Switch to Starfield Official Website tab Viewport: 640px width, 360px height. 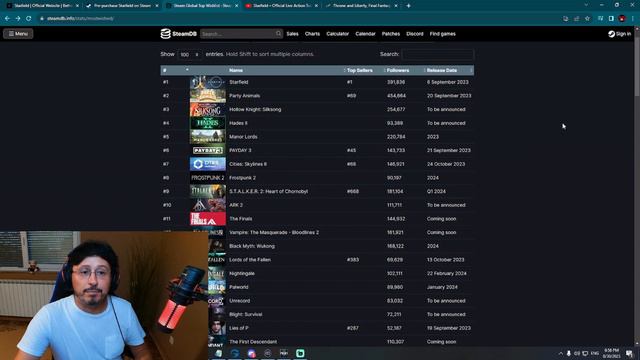[x=42, y=6]
